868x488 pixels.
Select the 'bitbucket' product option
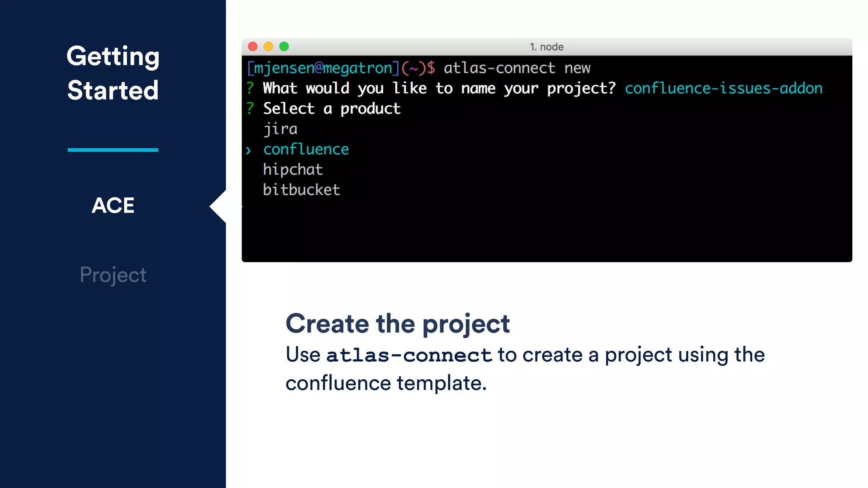tap(301, 190)
